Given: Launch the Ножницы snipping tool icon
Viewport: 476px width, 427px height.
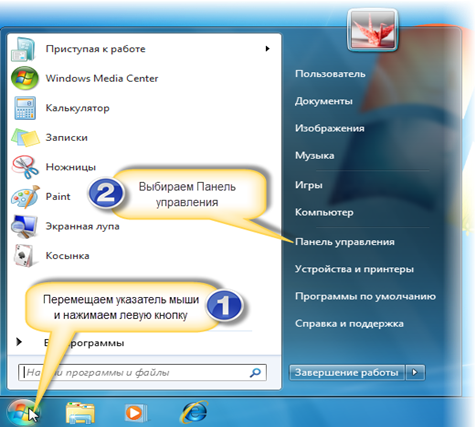Looking at the screenshot, I should pyautogui.click(x=25, y=167).
